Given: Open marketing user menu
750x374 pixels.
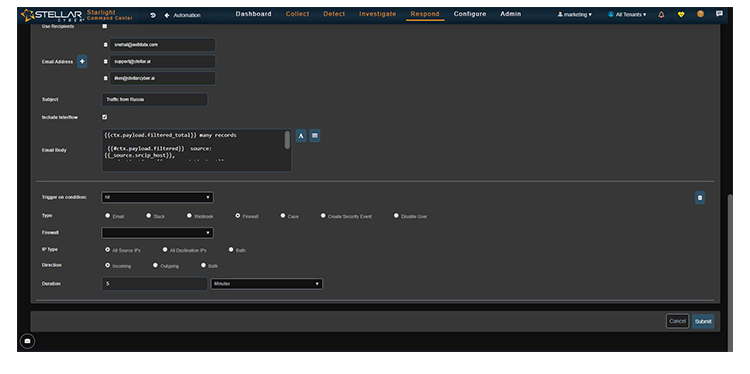Looking at the screenshot, I should (x=574, y=15).
